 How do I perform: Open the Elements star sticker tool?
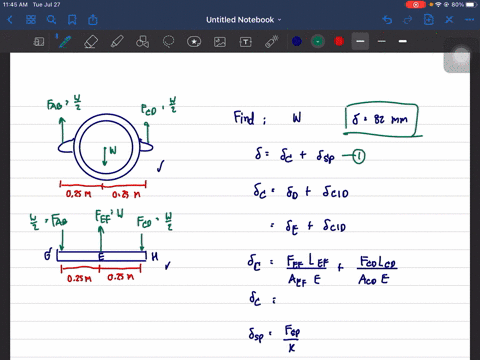(x=194, y=42)
